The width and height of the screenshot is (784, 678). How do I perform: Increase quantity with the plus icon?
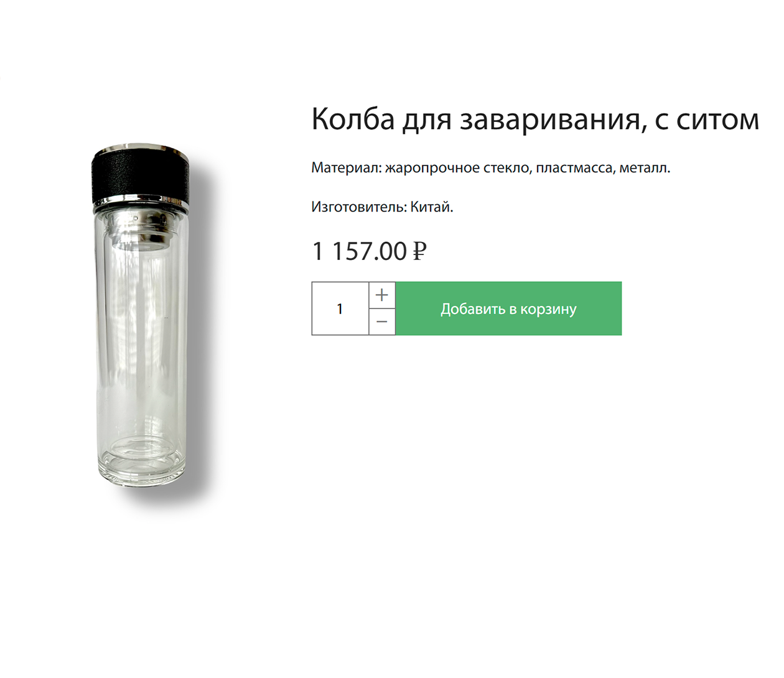pos(382,295)
